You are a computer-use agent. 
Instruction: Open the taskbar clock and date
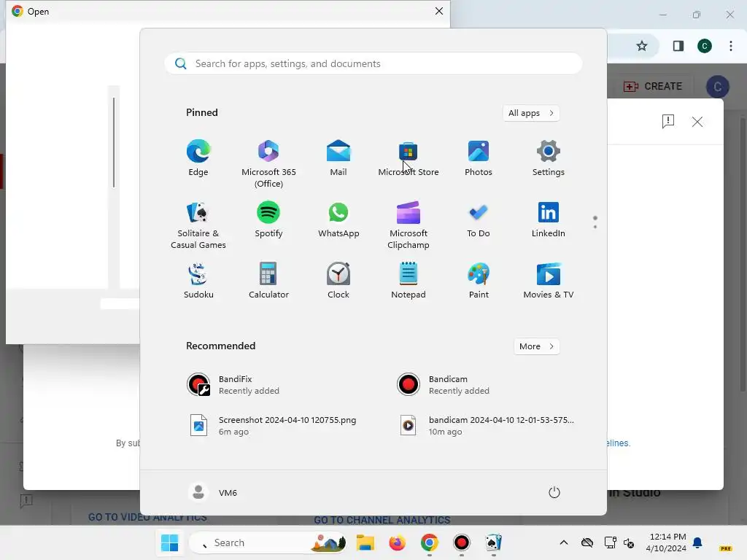[x=666, y=542]
